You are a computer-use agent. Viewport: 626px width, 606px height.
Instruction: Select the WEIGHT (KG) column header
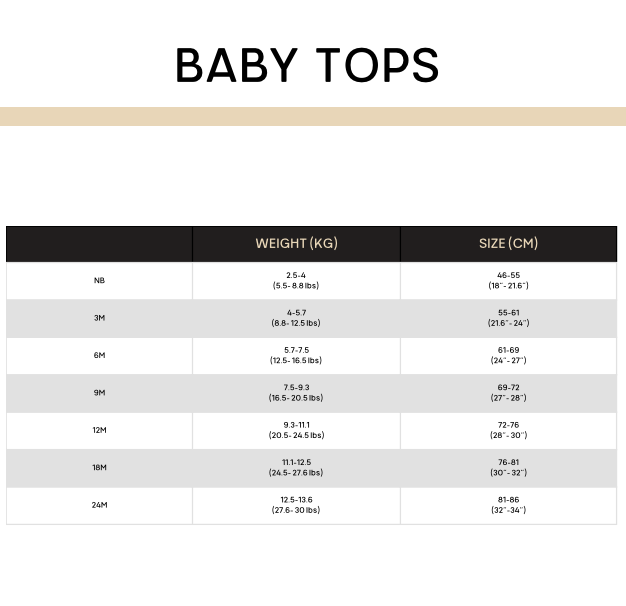tap(297, 244)
